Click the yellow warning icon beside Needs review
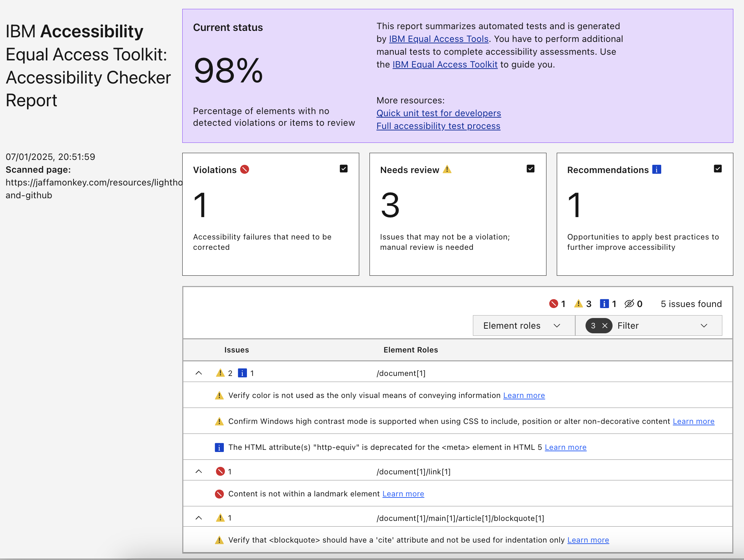 (447, 169)
